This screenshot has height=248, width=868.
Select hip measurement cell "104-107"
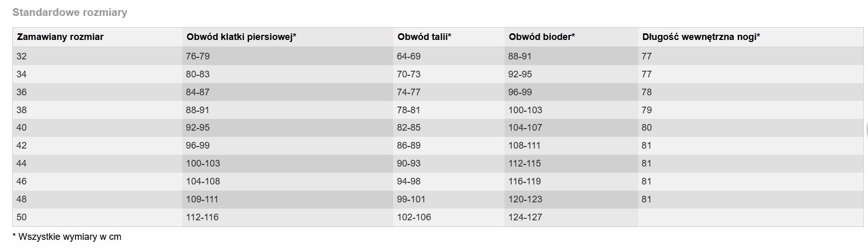525,128
